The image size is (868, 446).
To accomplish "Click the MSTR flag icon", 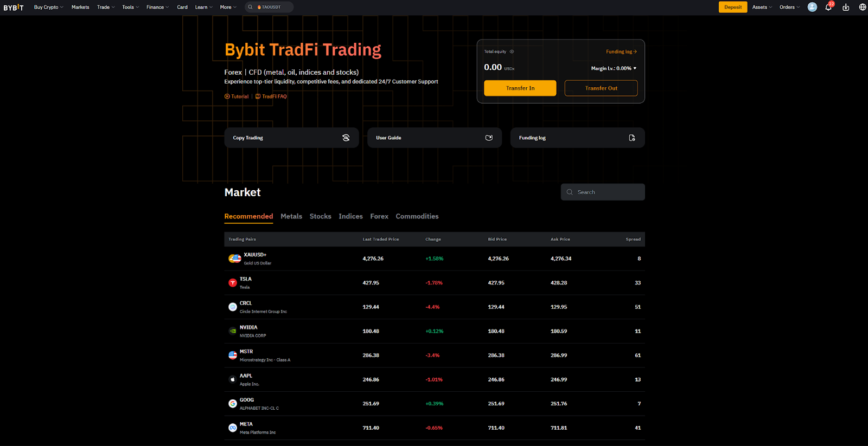I will [x=233, y=355].
